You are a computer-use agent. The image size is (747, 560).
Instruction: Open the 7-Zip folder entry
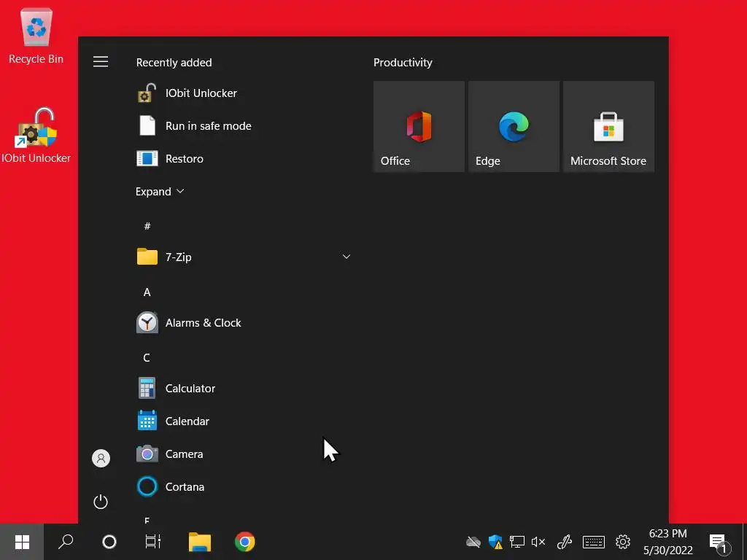click(244, 257)
